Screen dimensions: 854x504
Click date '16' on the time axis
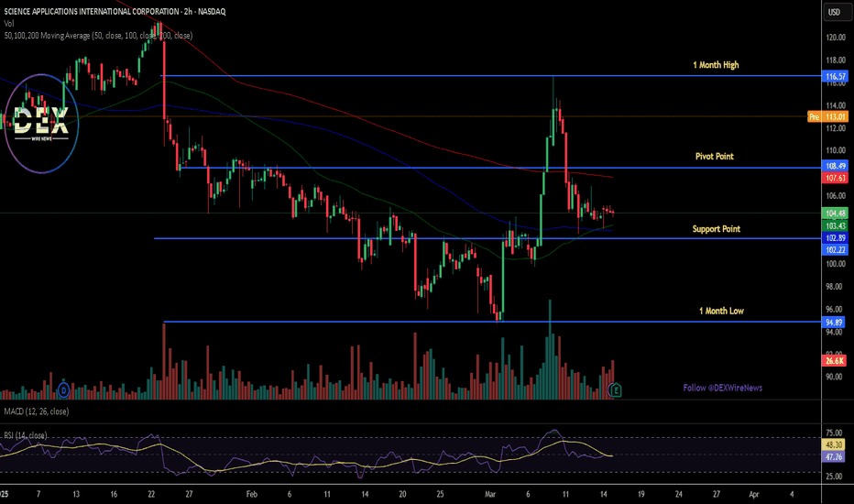click(114, 494)
